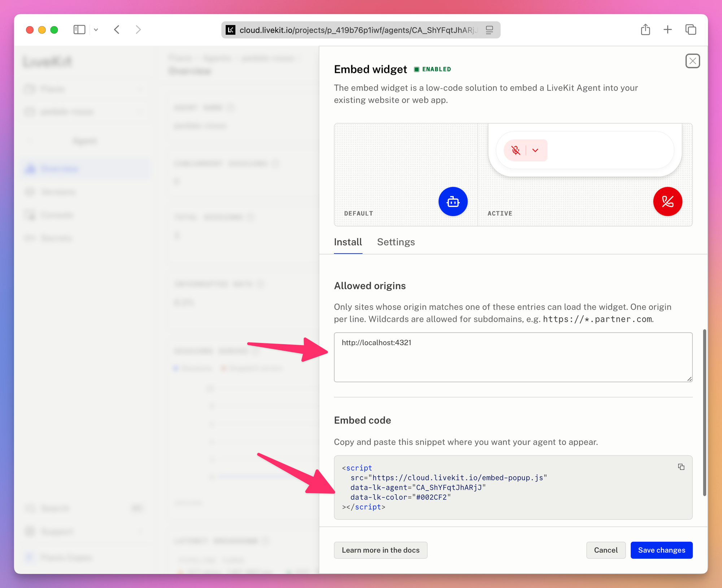Image resolution: width=722 pixels, height=588 pixels.
Task: Click the ENABLED status badge
Action: tap(432, 69)
